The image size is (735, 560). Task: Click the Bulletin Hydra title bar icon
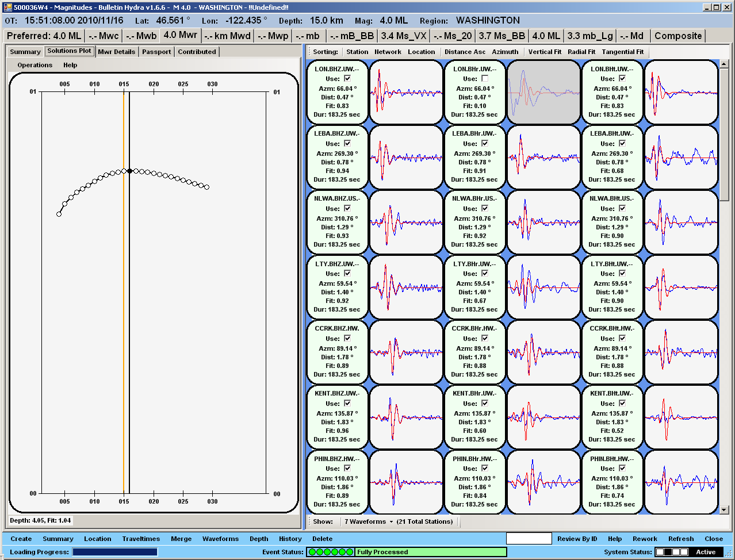[x=7, y=7]
